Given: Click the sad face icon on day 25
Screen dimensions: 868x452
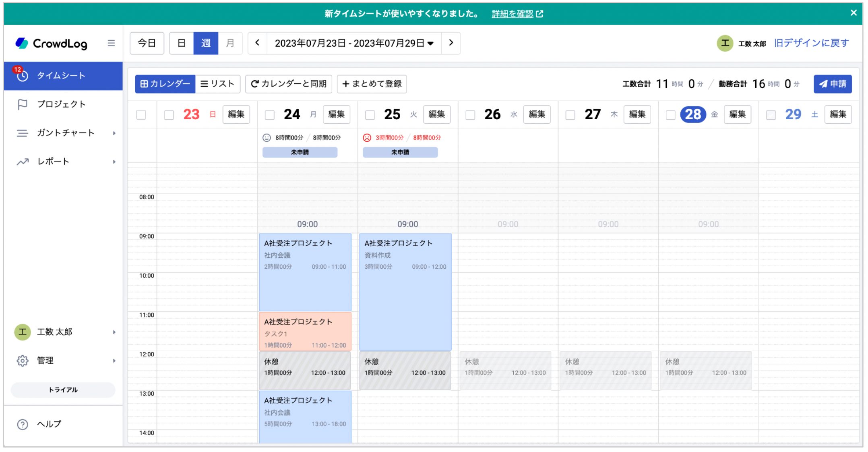Looking at the screenshot, I should 367,138.
